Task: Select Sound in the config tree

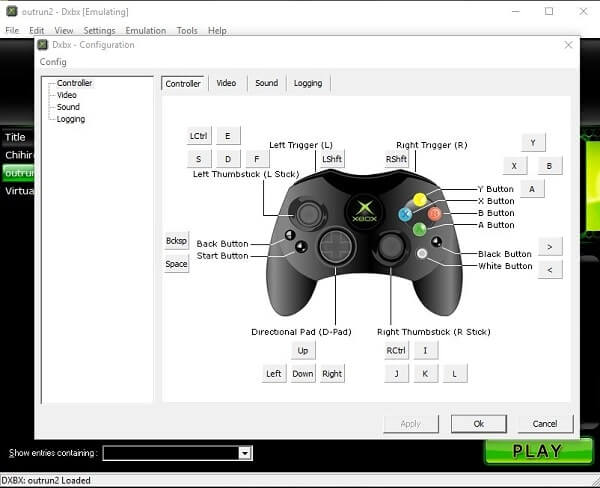Action: [x=68, y=107]
